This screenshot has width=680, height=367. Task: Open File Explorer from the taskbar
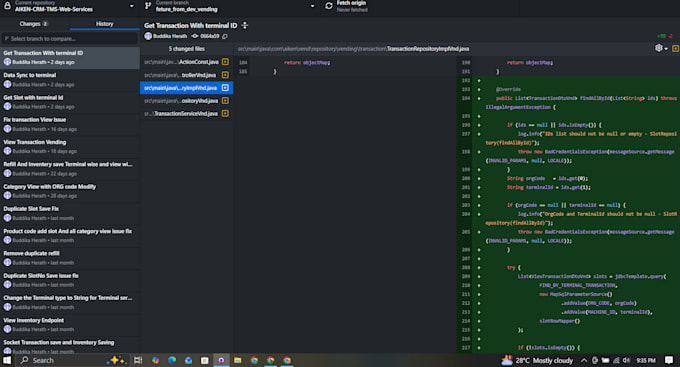pyautogui.click(x=238, y=360)
